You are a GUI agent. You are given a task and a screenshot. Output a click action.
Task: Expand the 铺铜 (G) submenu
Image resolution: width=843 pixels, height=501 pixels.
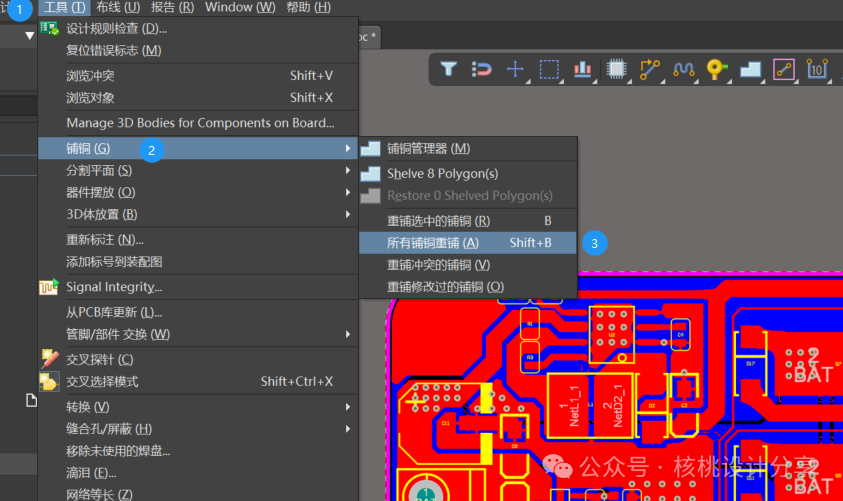pyautogui.click(x=198, y=148)
